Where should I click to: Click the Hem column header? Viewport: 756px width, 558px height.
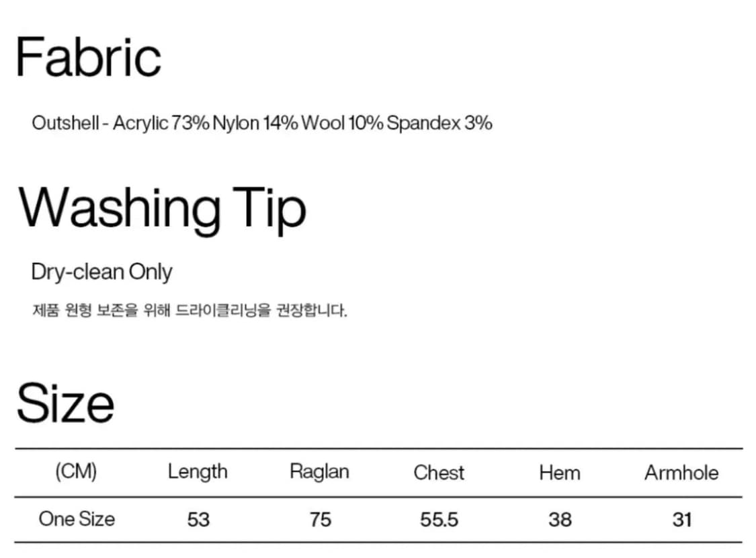[559, 473]
